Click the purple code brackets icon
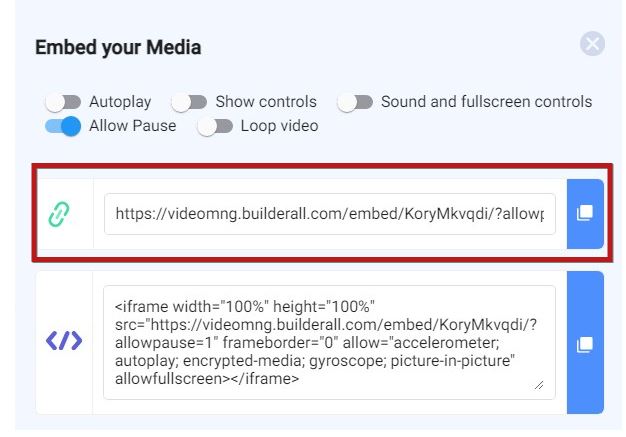This screenshot has height=437, width=626. pyautogui.click(x=64, y=340)
